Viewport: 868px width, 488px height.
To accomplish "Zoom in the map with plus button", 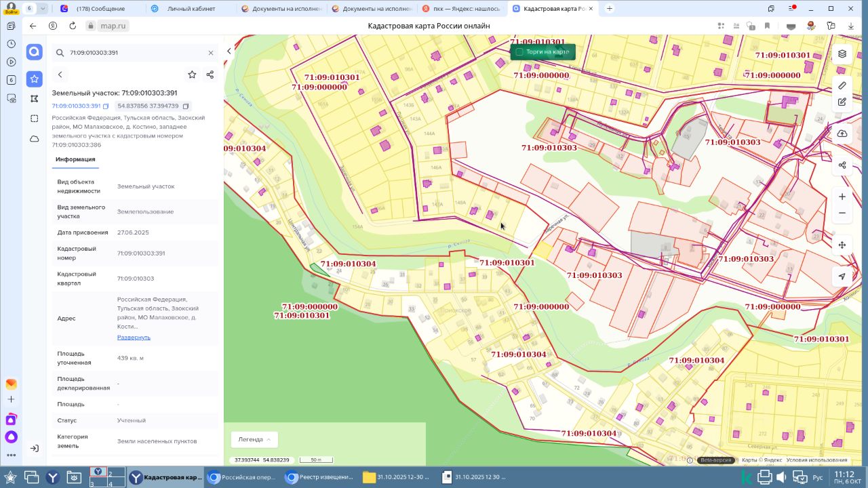I will (842, 197).
